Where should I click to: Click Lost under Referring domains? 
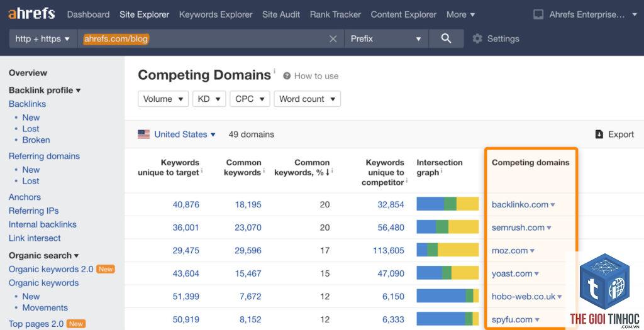point(31,181)
